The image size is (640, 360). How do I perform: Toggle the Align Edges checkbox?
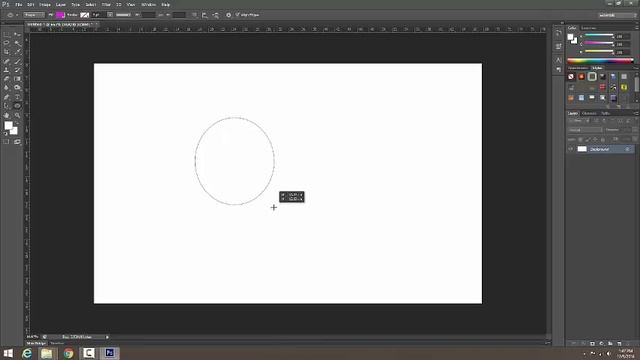click(x=237, y=15)
